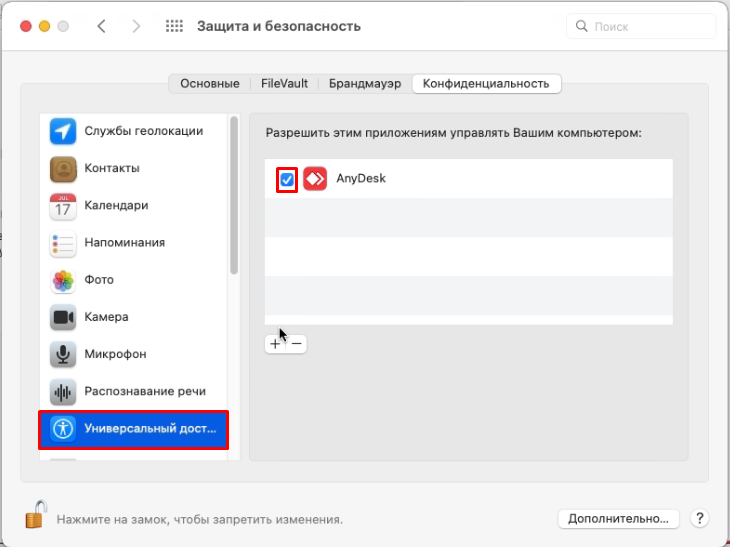Image resolution: width=730 pixels, height=547 pixels.
Task: Click the Location Services arrow icon
Action: [63, 131]
